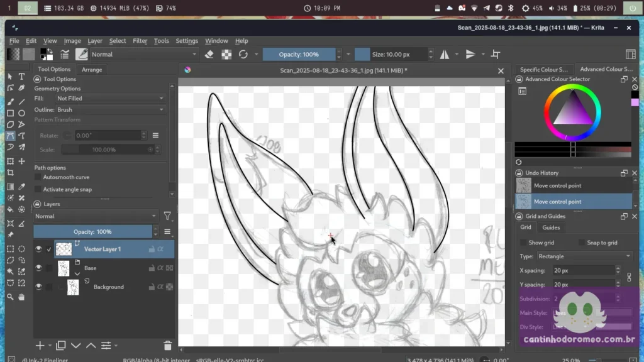Open the Layer menu
Screen dimensions: 644x362
[95, 41]
